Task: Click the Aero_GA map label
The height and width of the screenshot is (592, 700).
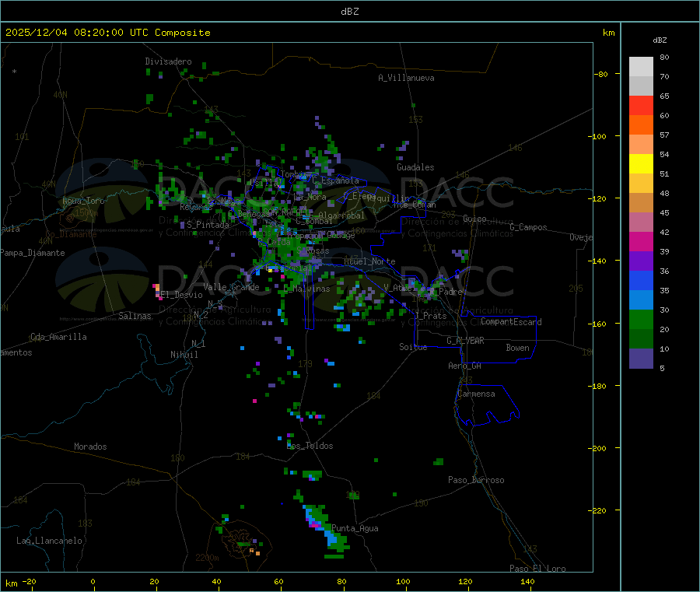Action: [465, 366]
